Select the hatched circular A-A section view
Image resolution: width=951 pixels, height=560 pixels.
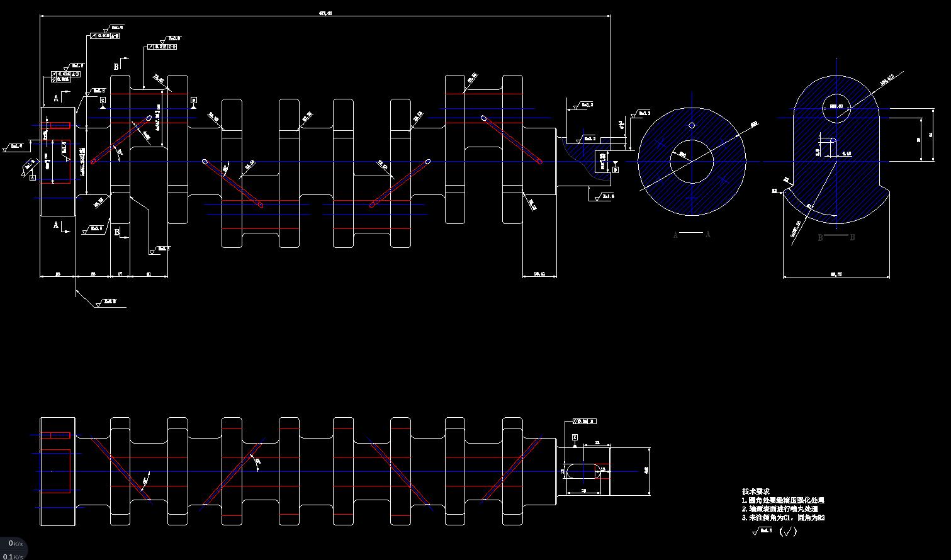tap(692, 162)
